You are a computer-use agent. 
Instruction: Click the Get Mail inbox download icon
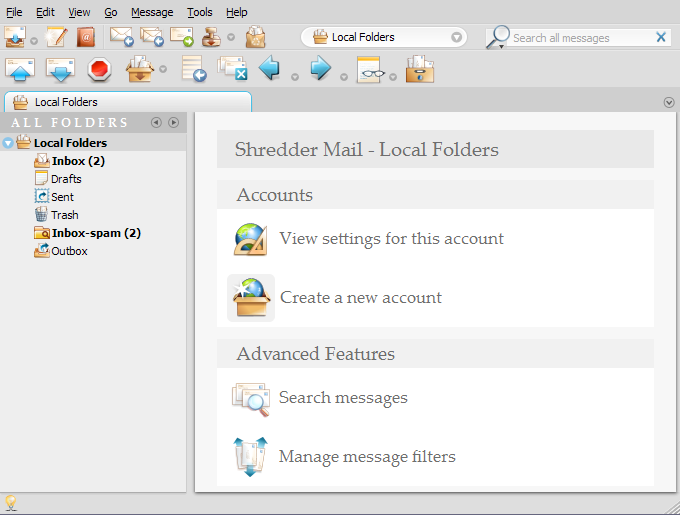(15, 37)
